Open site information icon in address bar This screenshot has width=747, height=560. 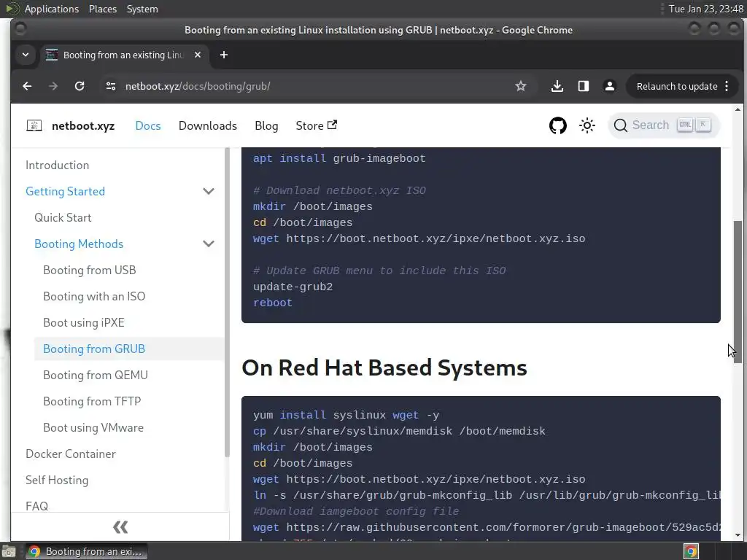tap(111, 86)
